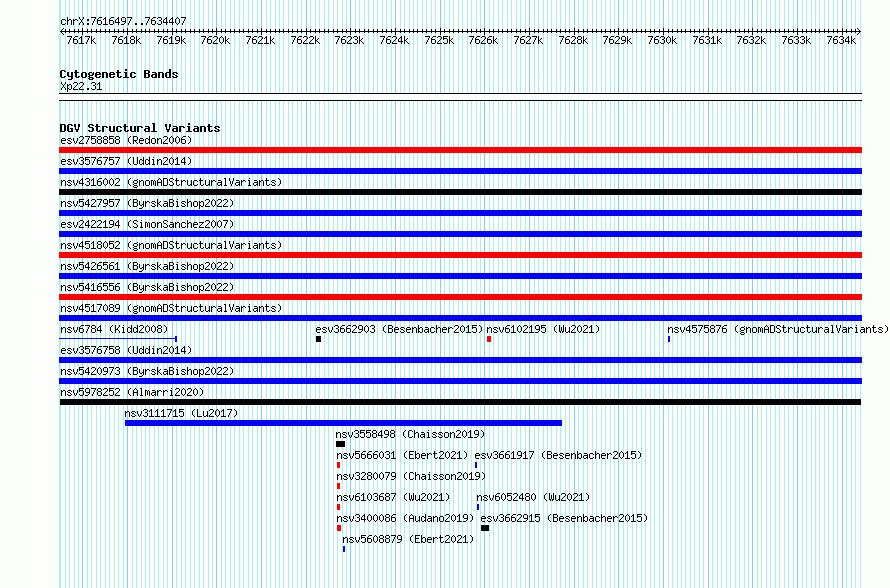Select the blue marker under nsv5608879
The height and width of the screenshot is (588, 890).
(344, 549)
